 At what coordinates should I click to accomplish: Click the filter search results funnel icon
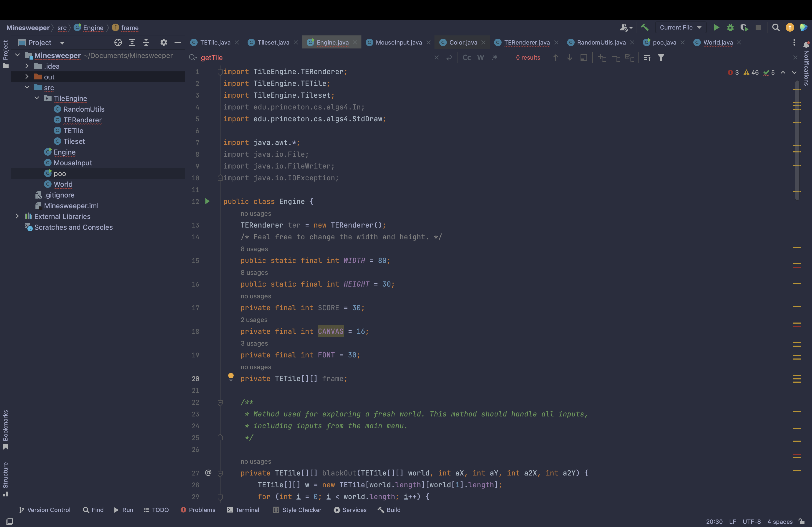coord(661,57)
